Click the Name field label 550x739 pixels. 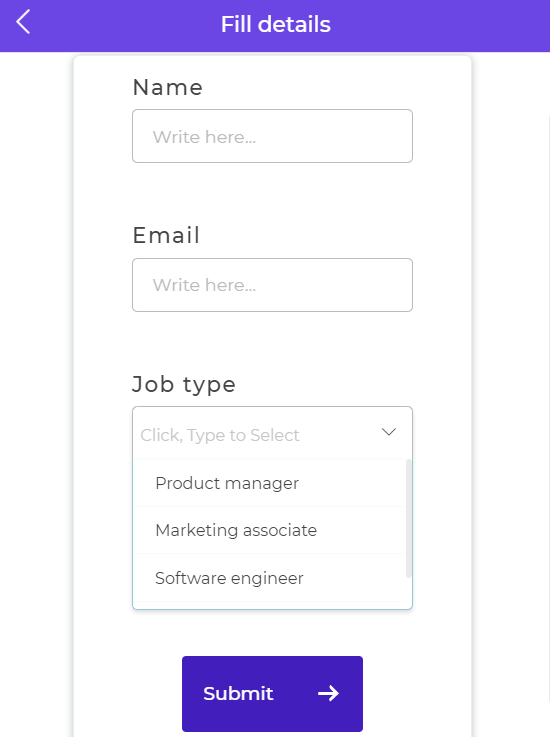pos(168,88)
